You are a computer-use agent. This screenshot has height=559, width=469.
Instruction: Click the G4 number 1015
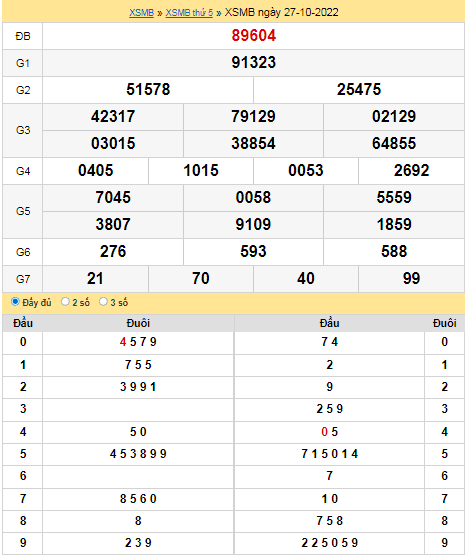coord(201,170)
